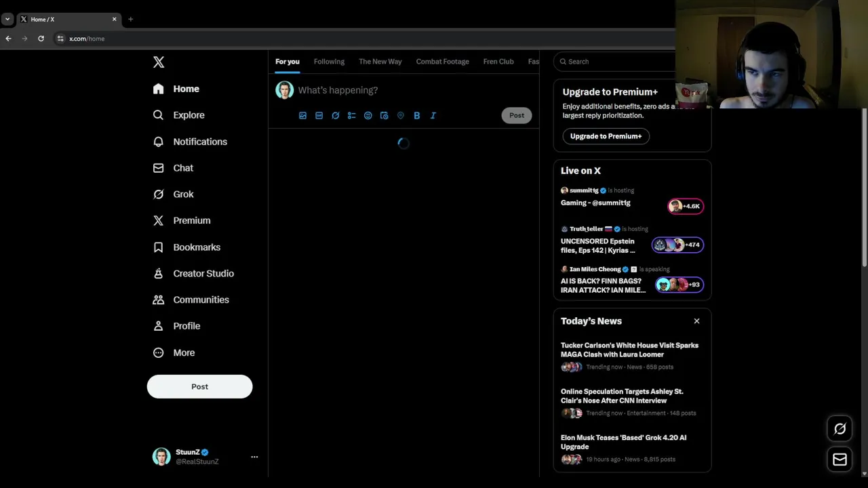This screenshot has width=868, height=488.
Task: Click the location pin icon in composer
Action: [x=400, y=116]
